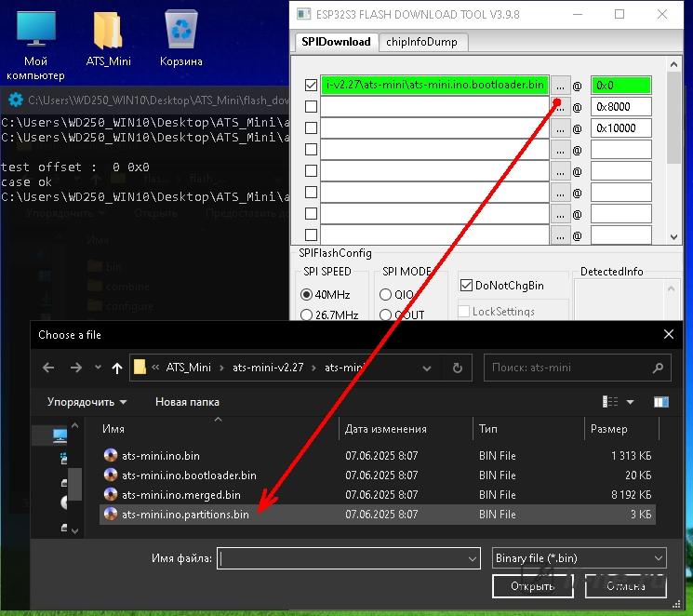
Task: Expand address bar path history chevron
Action: click(x=426, y=368)
